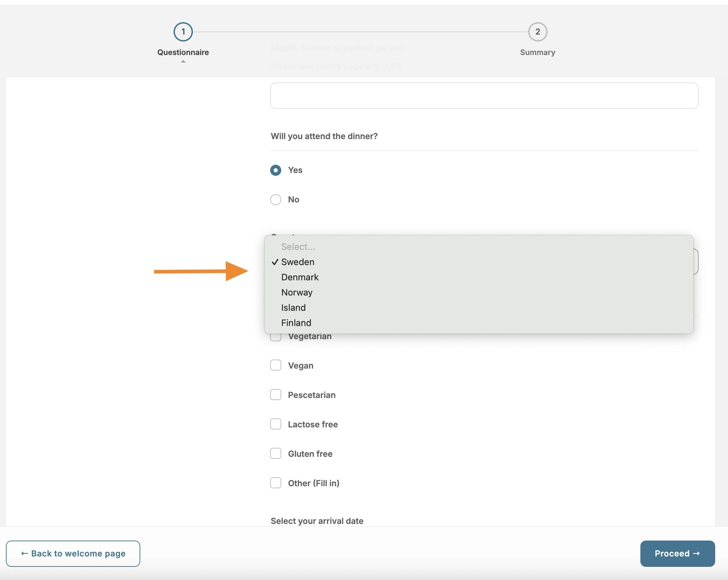Tick the Pescetarian checkbox
Screen dimensions: 728x580
click(276, 395)
